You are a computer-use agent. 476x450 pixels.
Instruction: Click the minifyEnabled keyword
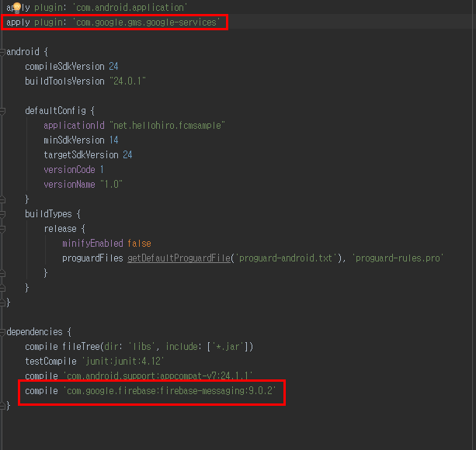pyautogui.click(x=92, y=243)
